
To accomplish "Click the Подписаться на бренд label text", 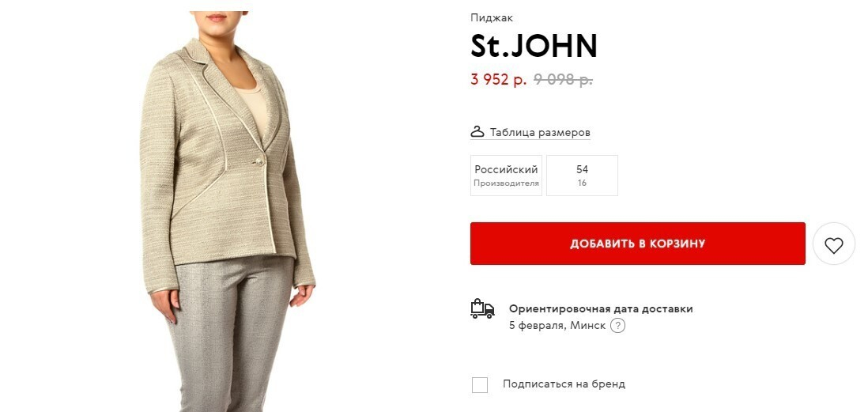I will pos(564,384).
